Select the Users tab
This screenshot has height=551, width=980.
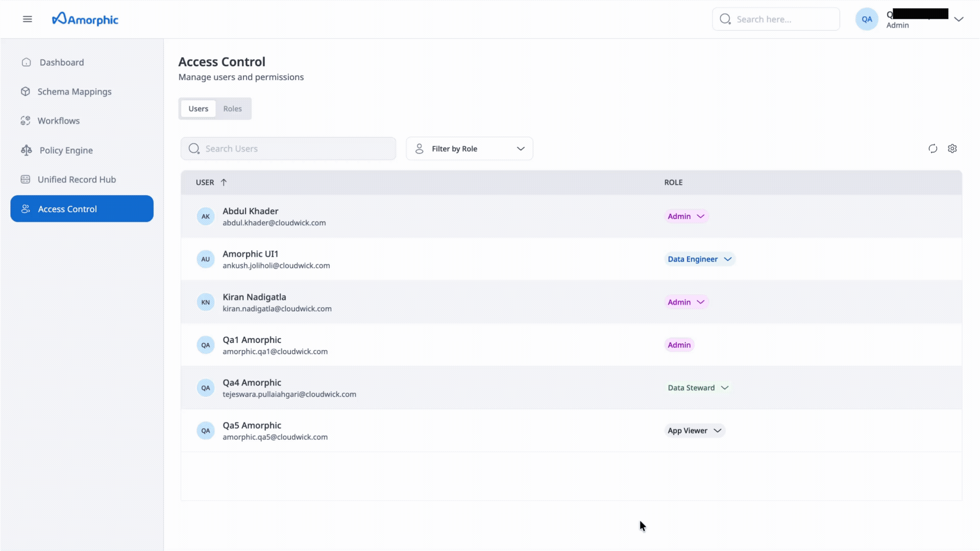[x=198, y=109]
